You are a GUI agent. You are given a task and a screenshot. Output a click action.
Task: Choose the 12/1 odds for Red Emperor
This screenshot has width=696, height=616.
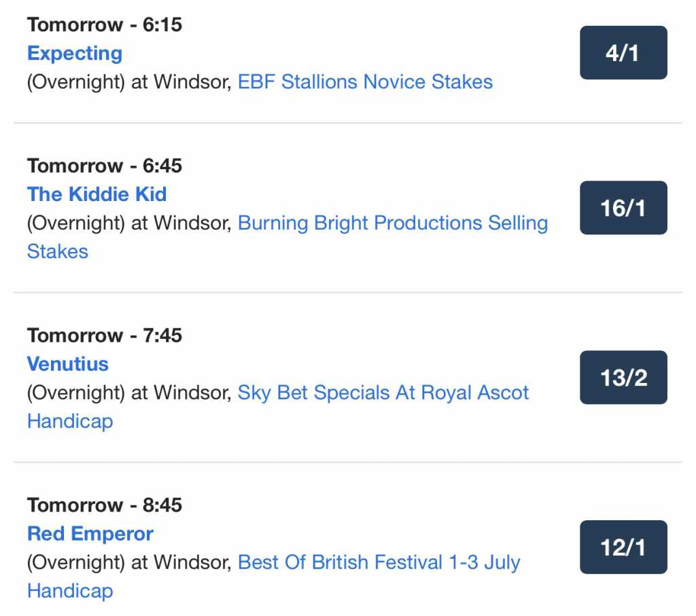[x=623, y=547]
